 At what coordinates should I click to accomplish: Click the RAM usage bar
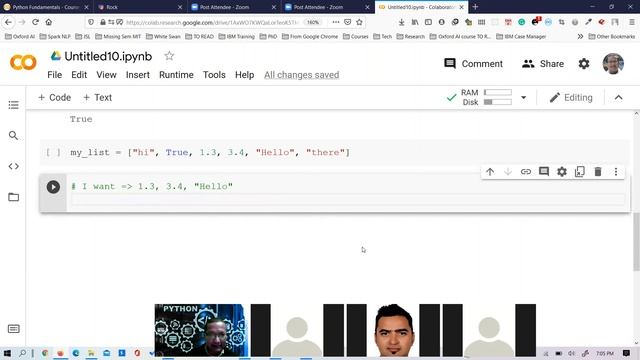click(498, 92)
